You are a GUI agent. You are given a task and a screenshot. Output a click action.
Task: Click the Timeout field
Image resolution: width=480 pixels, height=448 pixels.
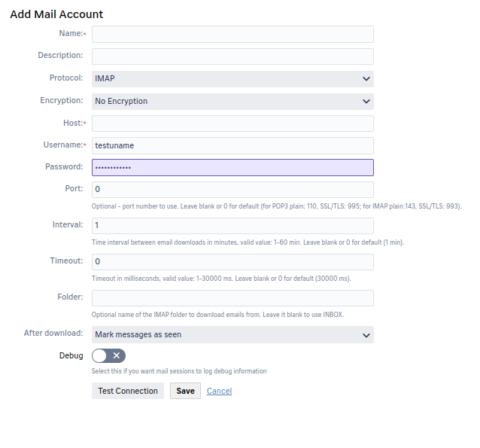(x=232, y=262)
